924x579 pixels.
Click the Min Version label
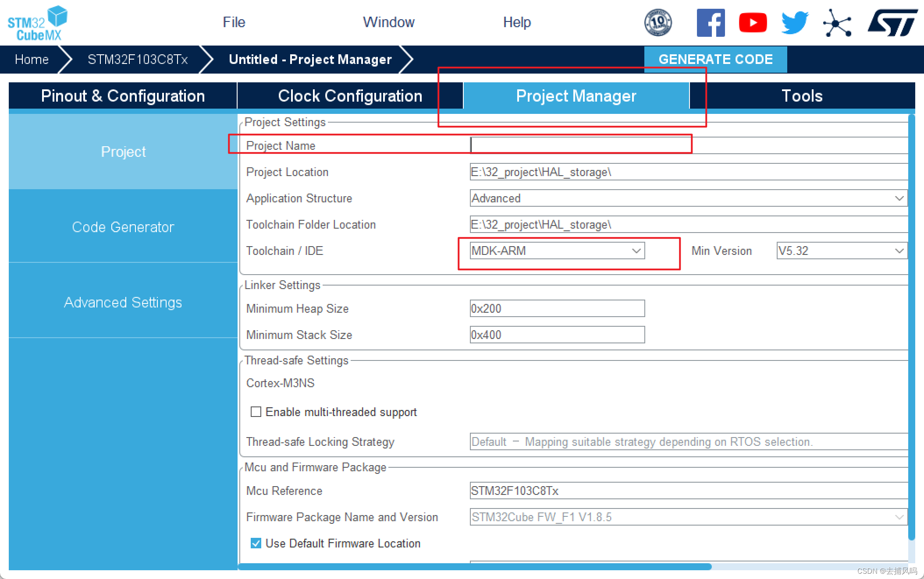[x=721, y=251]
